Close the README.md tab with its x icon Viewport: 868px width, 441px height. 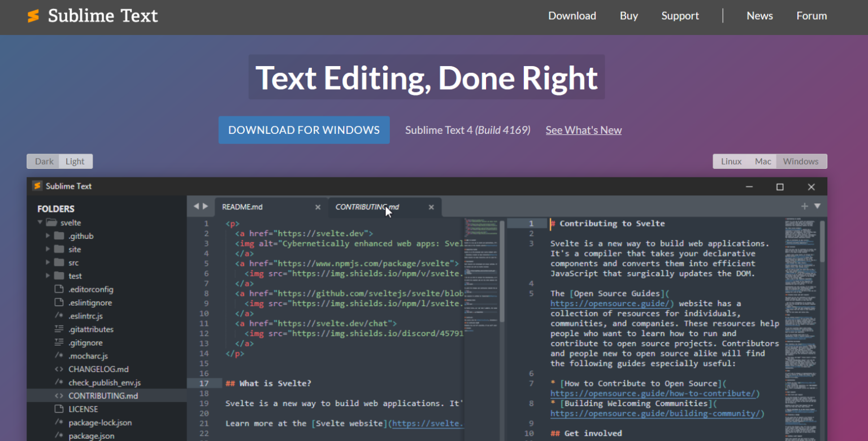[318, 207]
